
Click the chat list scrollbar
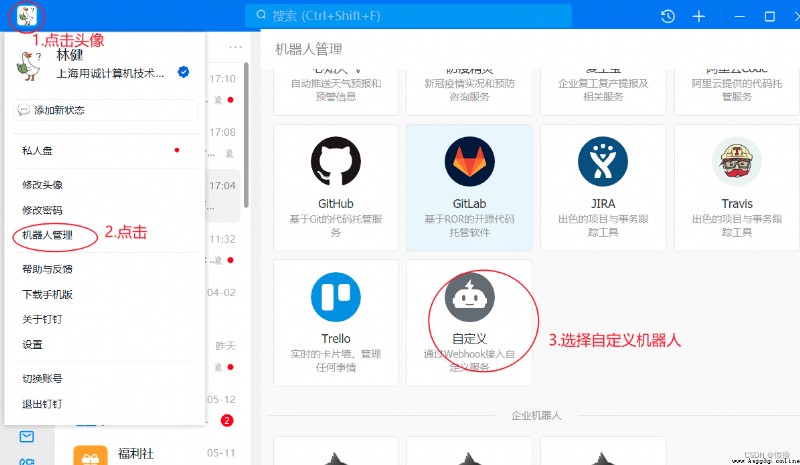246,135
